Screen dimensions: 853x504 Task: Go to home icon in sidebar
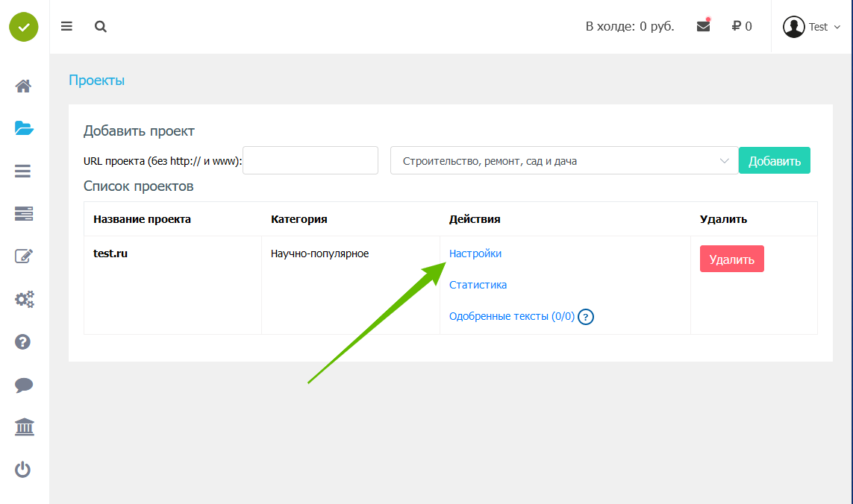click(24, 86)
